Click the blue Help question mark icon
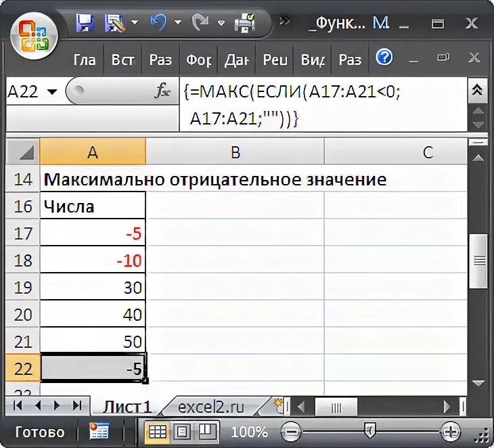 pyautogui.click(x=384, y=57)
